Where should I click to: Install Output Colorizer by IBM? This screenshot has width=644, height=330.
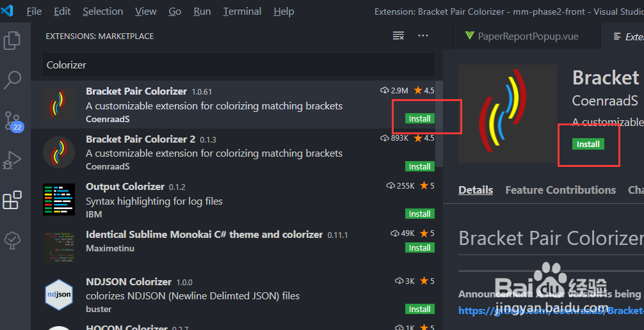419,214
